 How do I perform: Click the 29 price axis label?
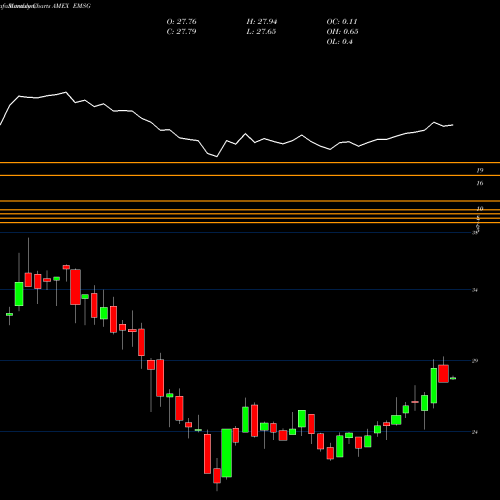(x=475, y=361)
